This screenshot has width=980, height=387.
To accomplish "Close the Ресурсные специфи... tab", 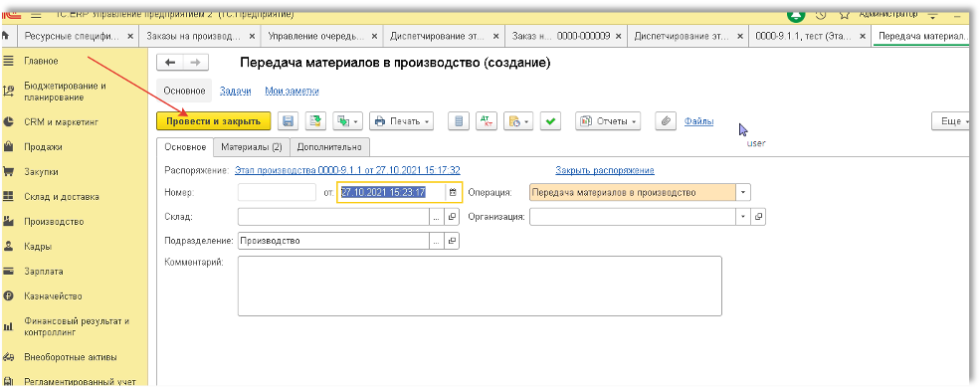I will click(130, 36).
